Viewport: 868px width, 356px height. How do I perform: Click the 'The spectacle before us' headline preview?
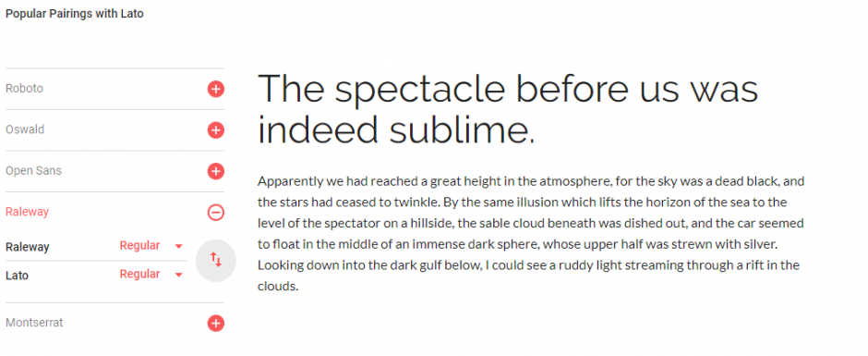508,109
